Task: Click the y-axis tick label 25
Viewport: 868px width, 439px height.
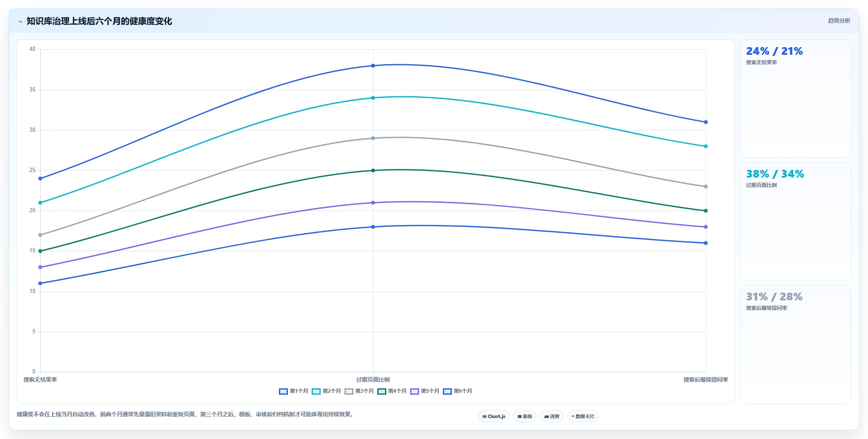Action: (33, 170)
